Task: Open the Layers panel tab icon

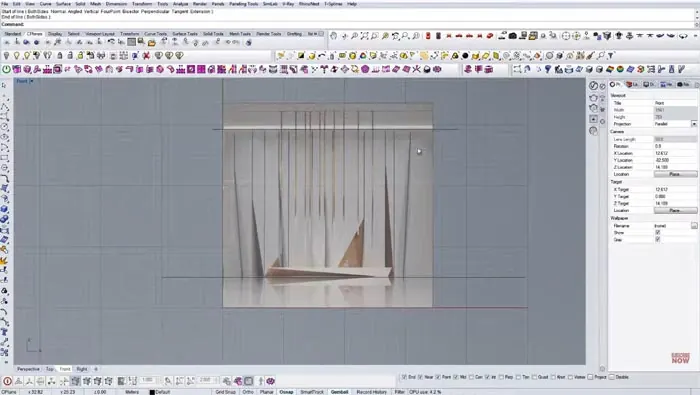Action: [x=632, y=84]
